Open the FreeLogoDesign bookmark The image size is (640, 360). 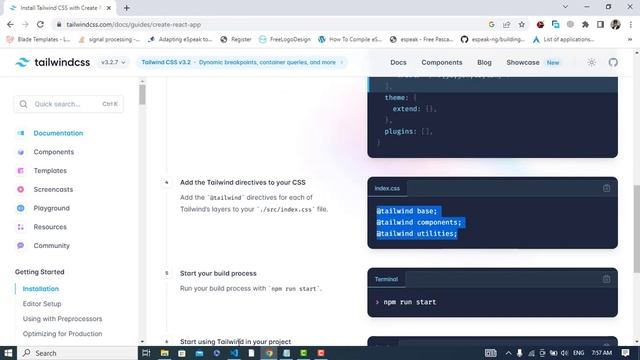pyautogui.click(x=285, y=39)
